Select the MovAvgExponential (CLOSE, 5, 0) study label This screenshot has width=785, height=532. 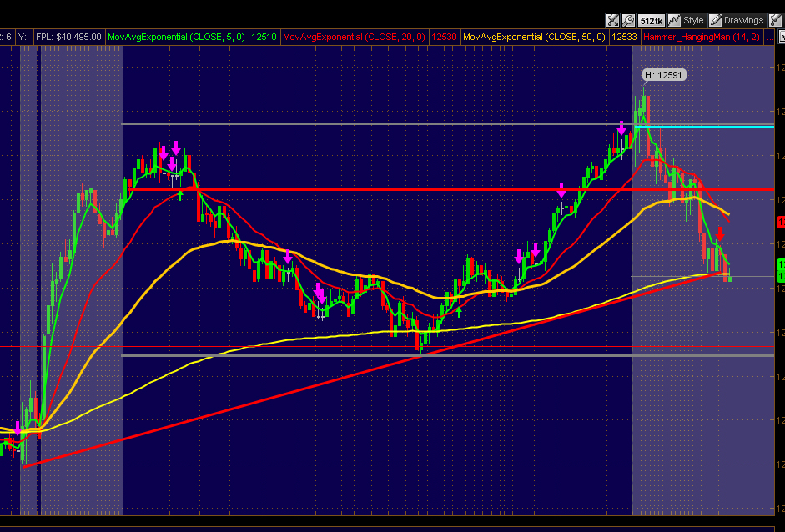coord(176,37)
